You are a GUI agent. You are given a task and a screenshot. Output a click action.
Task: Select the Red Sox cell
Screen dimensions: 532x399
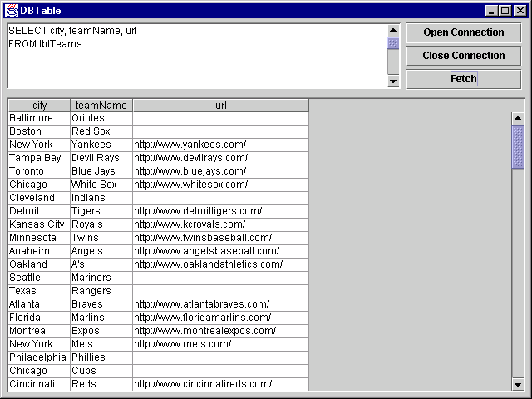click(101, 131)
